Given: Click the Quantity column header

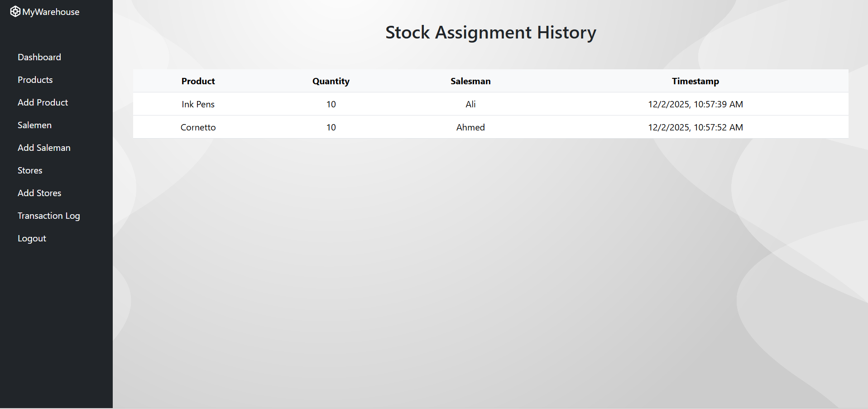Looking at the screenshot, I should click(x=331, y=81).
